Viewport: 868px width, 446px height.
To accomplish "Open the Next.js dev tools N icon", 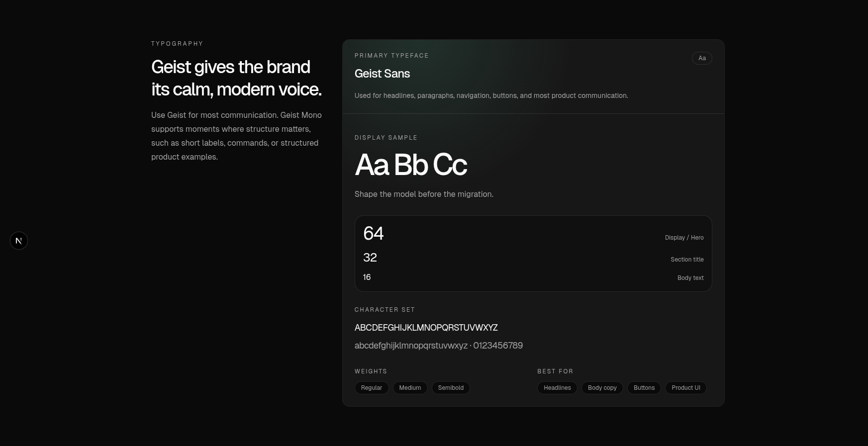I will (x=19, y=241).
